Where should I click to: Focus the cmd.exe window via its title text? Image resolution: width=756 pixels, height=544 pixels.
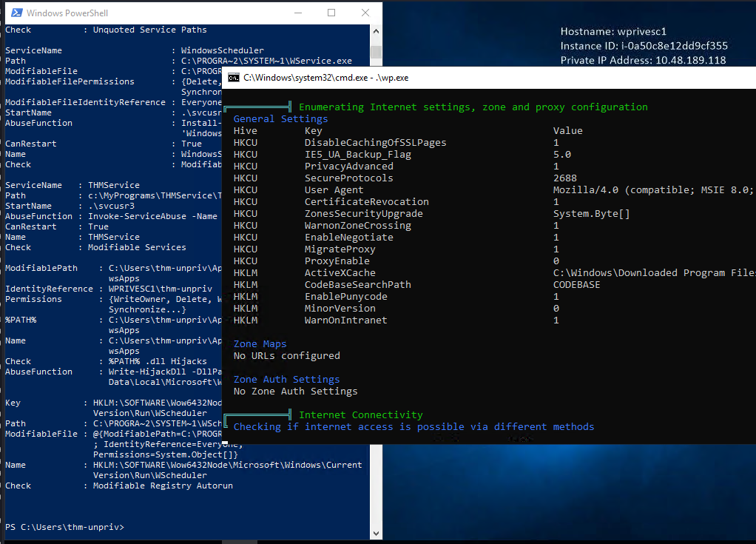click(x=325, y=78)
